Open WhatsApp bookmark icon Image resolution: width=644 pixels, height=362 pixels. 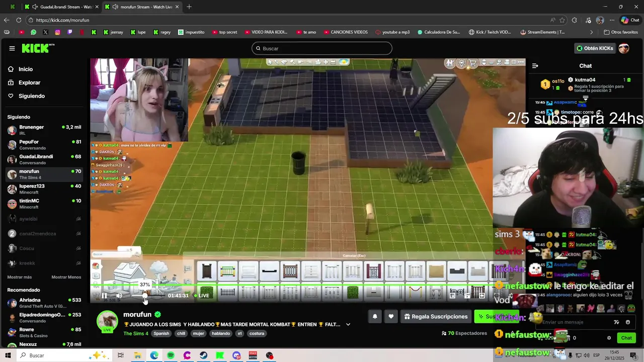click(33, 32)
